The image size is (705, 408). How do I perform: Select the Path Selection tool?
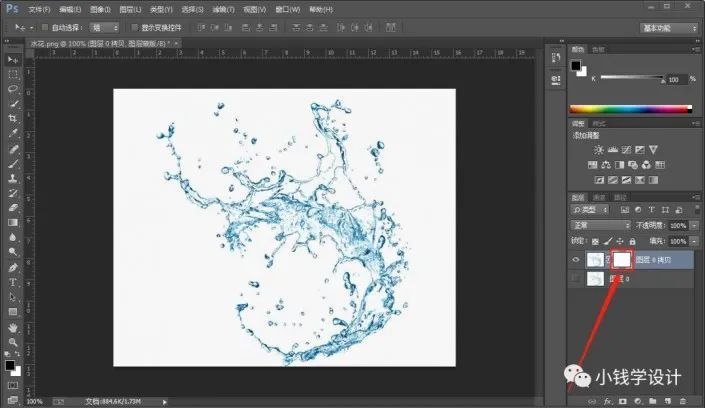[x=13, y=297]
